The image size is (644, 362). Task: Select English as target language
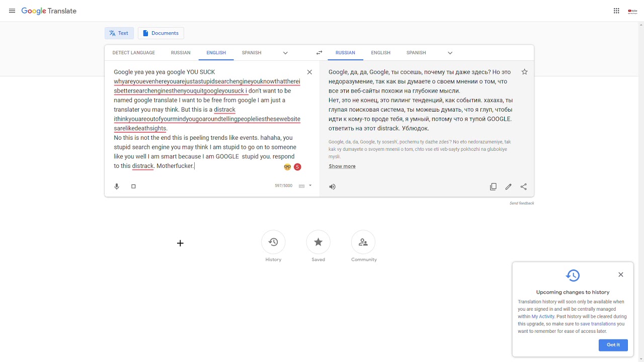[x=381, y=53]
